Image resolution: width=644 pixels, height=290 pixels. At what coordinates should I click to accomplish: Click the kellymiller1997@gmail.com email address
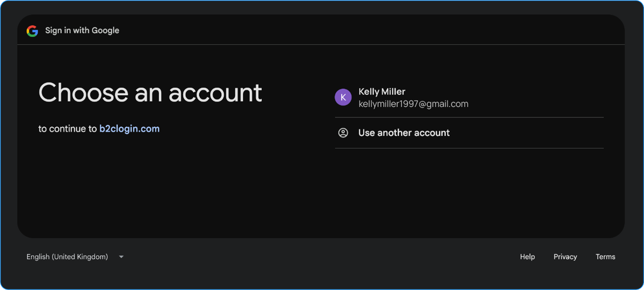413,104
